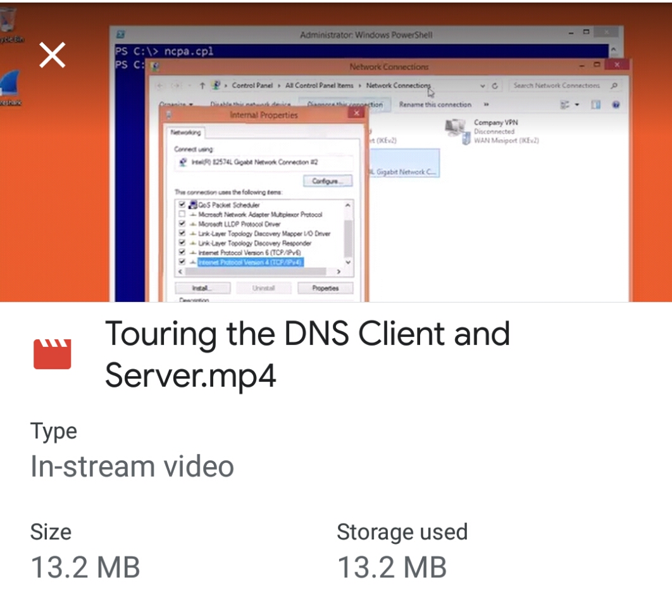Open the toolbar overflow chevron »

(487, 104)
